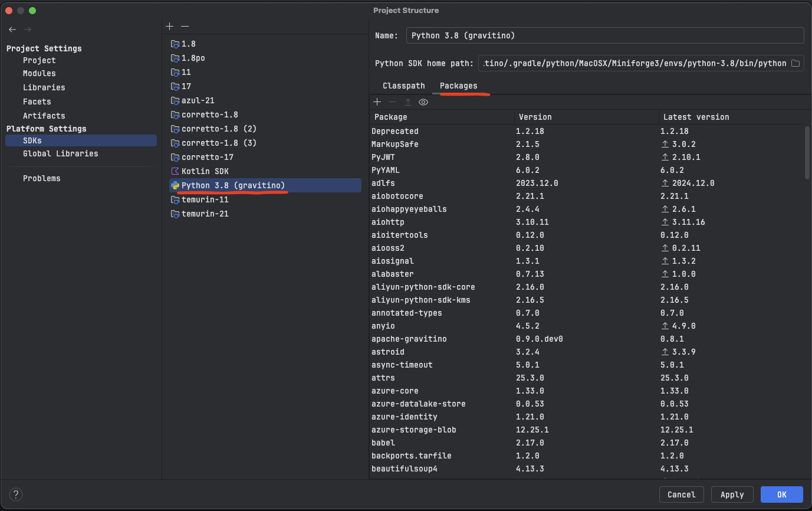Navigate back with the left arrow icon

pyautogui.click(x=12, y=29)
